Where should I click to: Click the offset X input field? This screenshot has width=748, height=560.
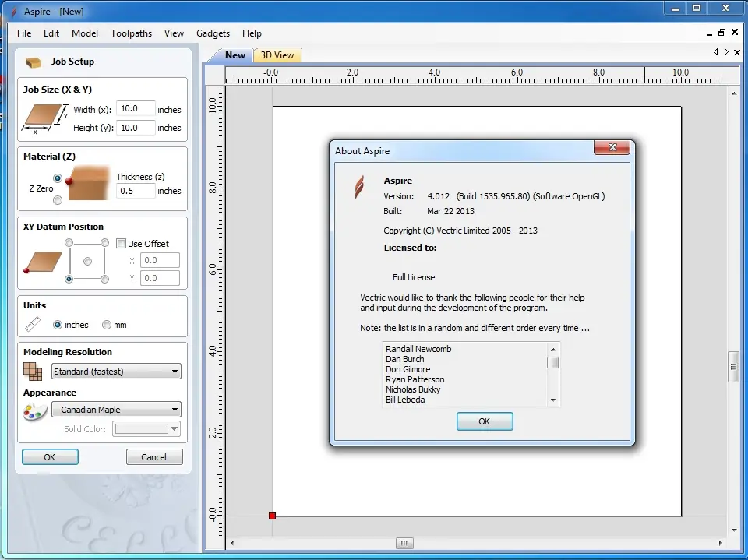click(x=160, y=260)
